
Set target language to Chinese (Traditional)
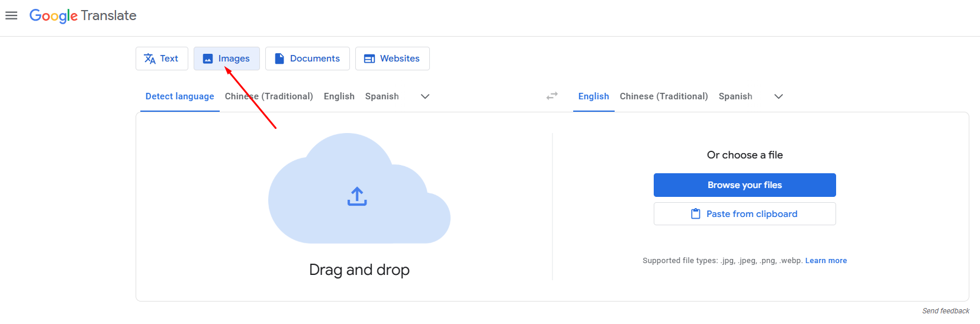coord(663,96)
